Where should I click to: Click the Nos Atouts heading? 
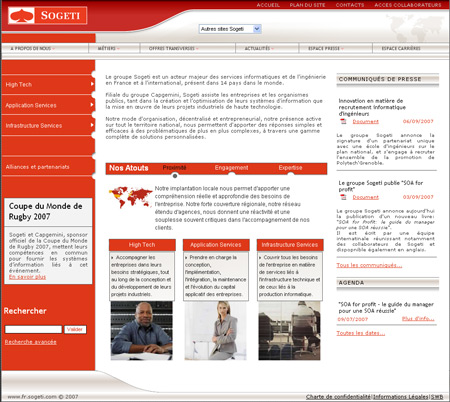pos(129,168)
